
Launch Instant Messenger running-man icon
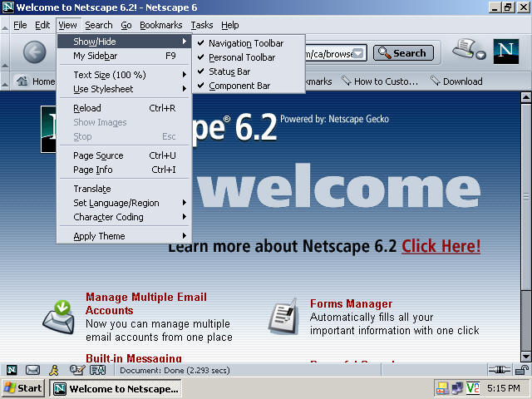point(54,370)
